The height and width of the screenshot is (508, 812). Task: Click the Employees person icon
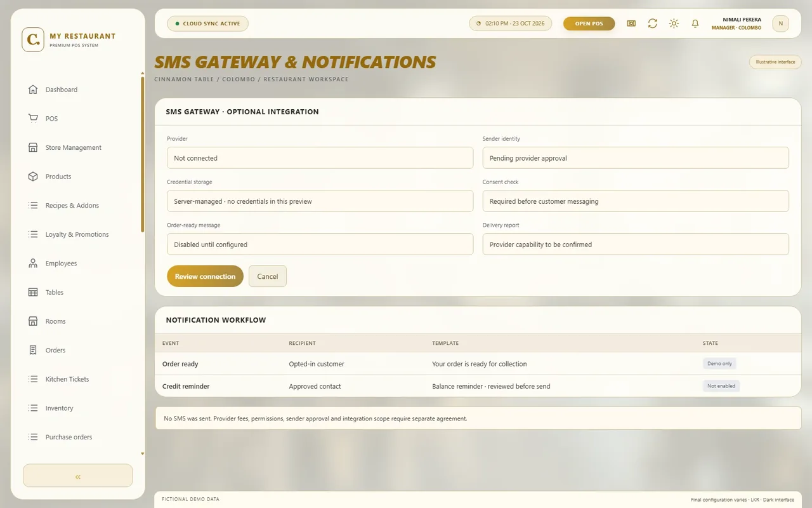pos(33,264)
